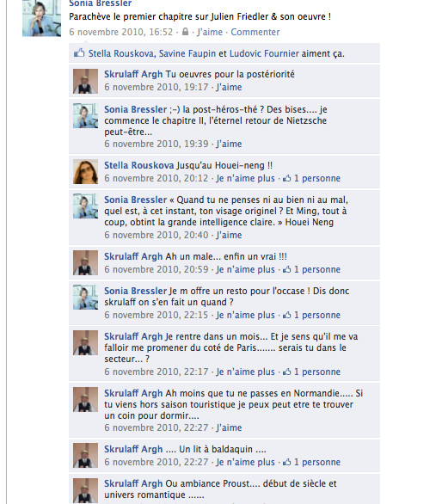442x504 pixels.
Task: Unlike the 'Ah un male' comment
Action: click(246, 269)
